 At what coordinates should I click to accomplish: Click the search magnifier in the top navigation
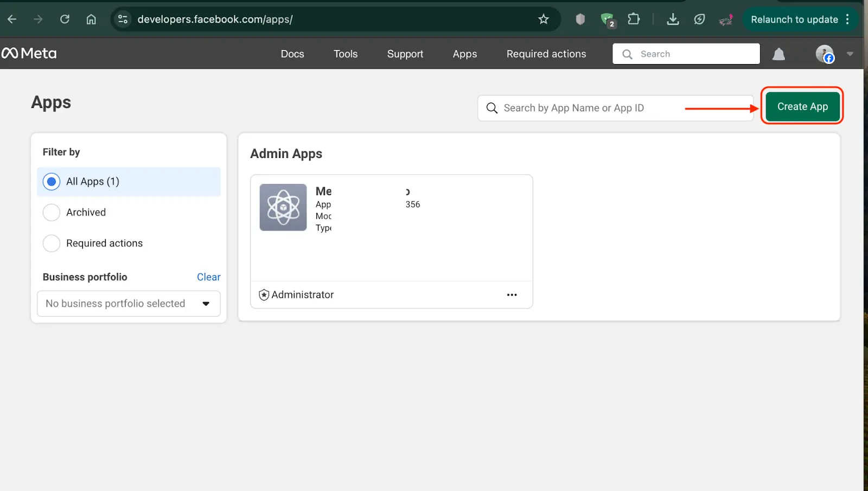[x=627, y=54]
